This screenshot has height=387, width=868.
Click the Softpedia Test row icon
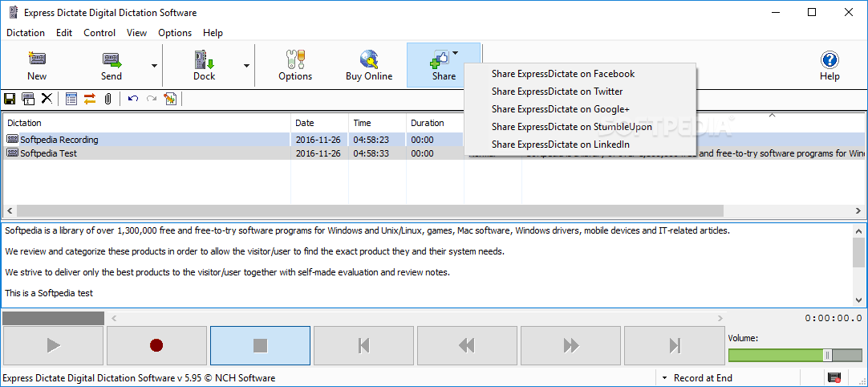pyautogui.click(x=12, y=153)
